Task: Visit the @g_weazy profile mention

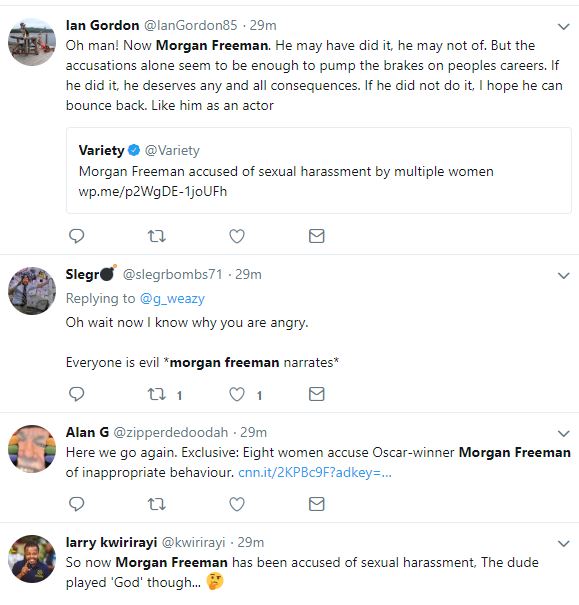Action: coord(172,299)
